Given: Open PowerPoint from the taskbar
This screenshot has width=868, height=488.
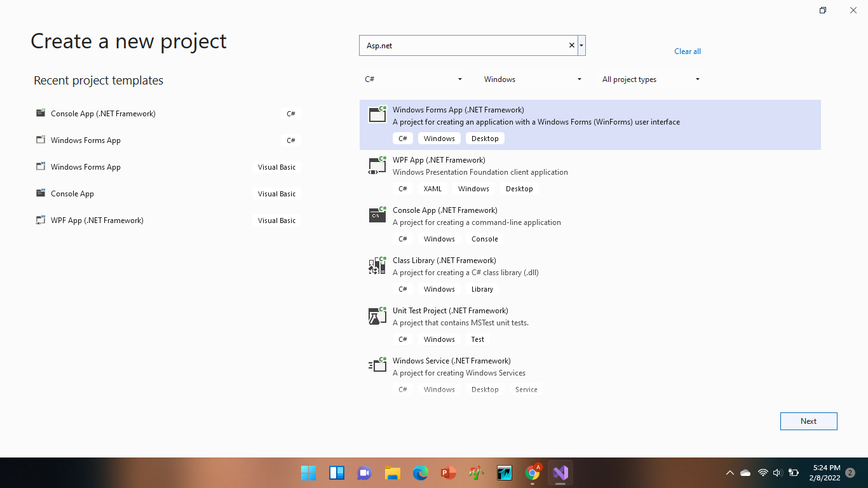Looking at the screenshot, I should tap(449, 473).
